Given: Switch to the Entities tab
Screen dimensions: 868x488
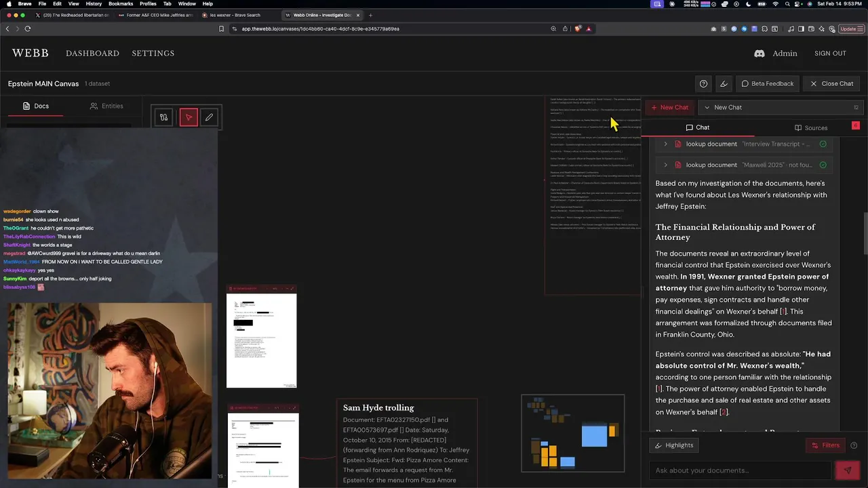Looking at the screenshot, I should pyautogui.click(x=106, y=106).
